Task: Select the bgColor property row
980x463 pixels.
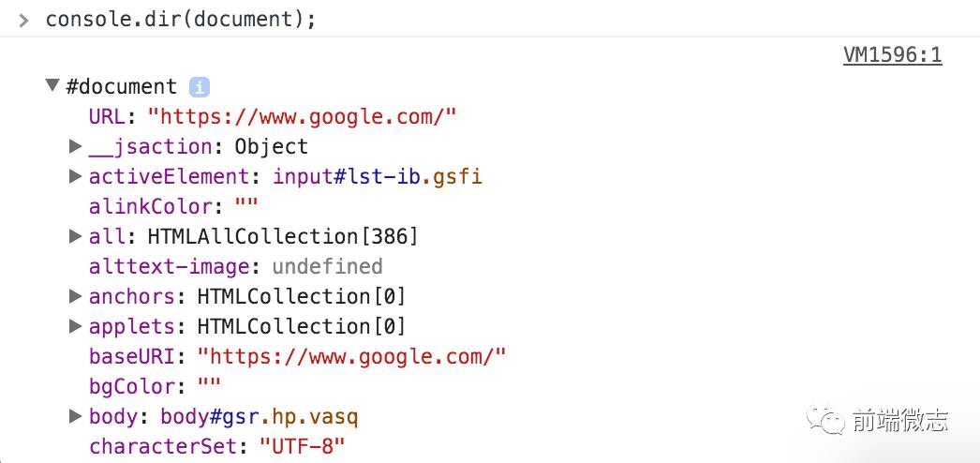Action: tap(155, 387)
